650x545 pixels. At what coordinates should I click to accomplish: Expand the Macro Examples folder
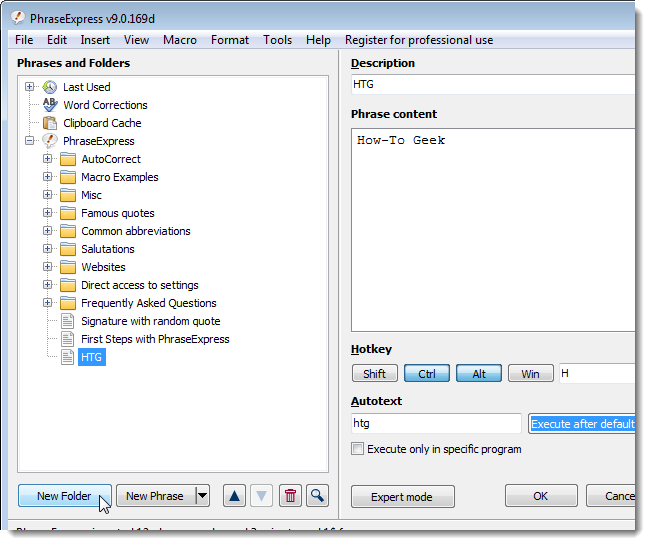[x=47, y=177]
